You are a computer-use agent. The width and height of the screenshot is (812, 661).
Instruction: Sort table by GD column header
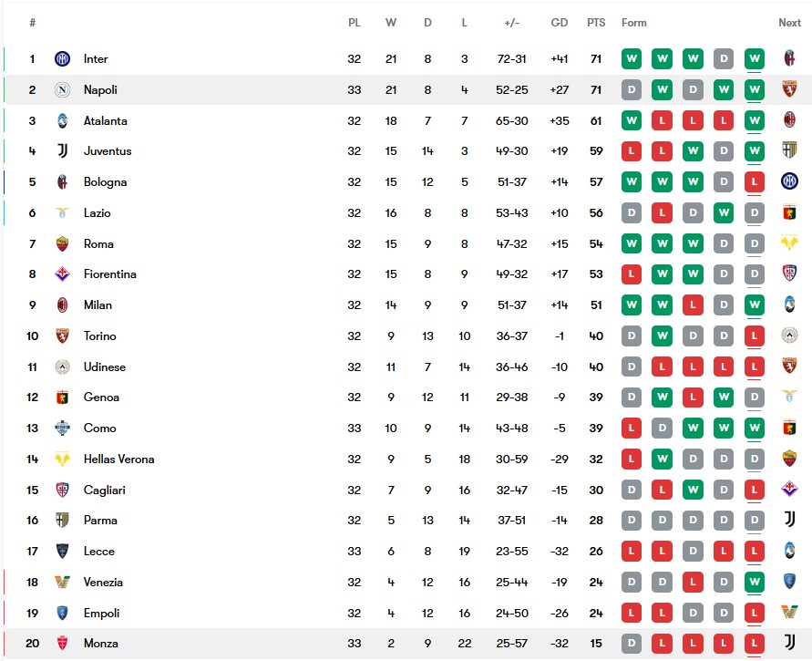[x=560, y=23]
